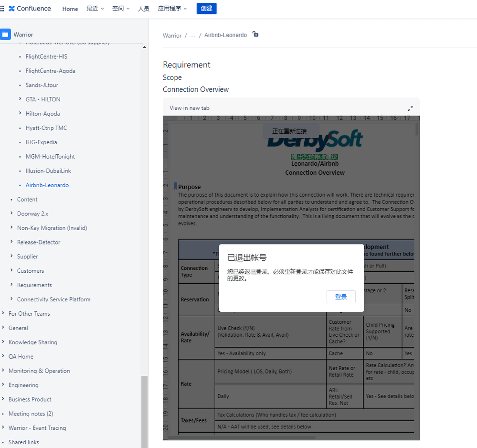Viewport: 477px width, 448px height.
Task: Open the 最近 dropdown menu
Action: point(95,9)
